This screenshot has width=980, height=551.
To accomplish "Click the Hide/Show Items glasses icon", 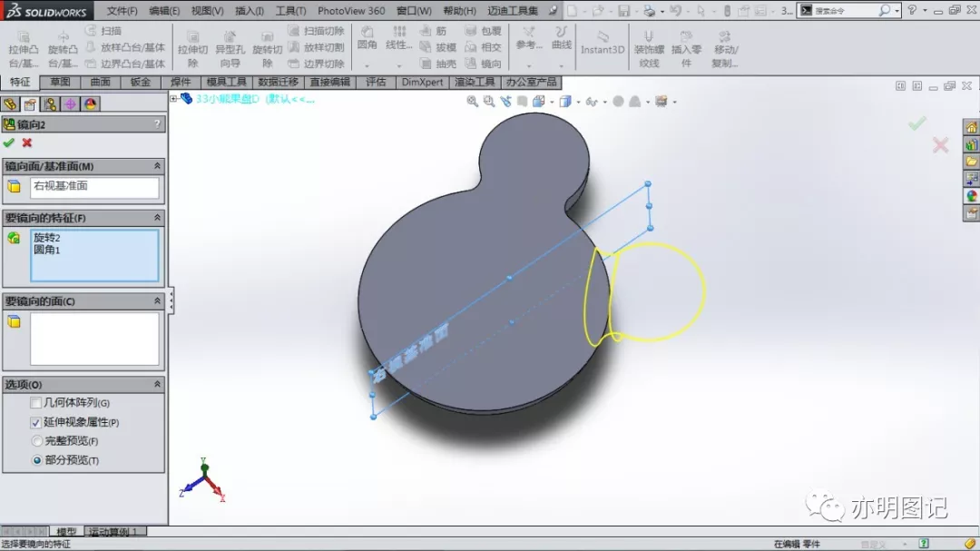I will pyautogui.click(x=592, y=102).
